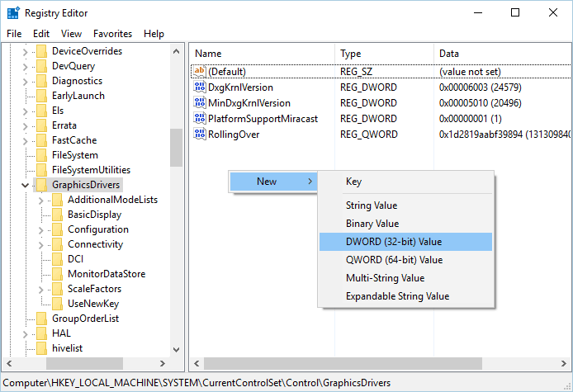The height and width of the screenshot is (392, 573).
Task: Click the GraphicsDrivers folder icon
Action: (41, 185)
